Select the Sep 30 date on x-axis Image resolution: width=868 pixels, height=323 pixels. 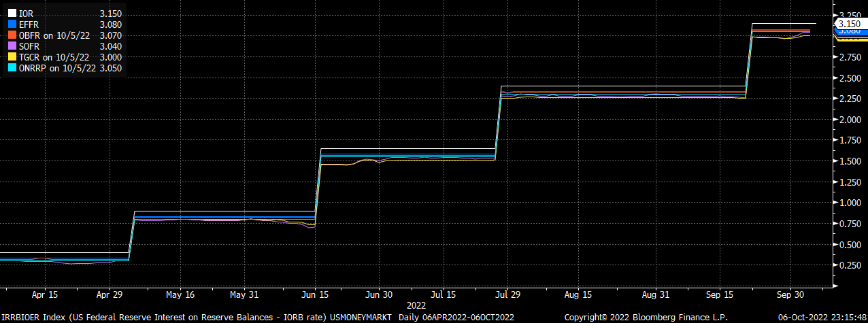[790, 296]
